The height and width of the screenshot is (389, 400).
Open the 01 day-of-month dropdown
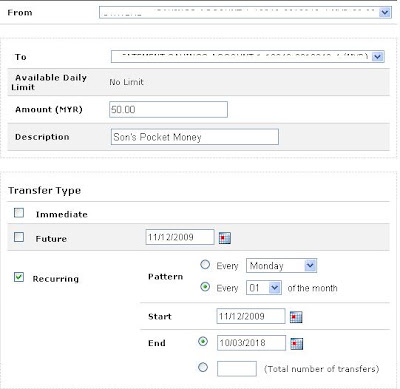coord(264,288)
